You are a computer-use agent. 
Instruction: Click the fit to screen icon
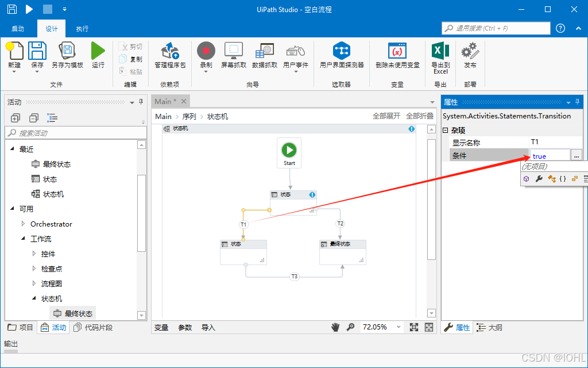(x=413, y=327)
